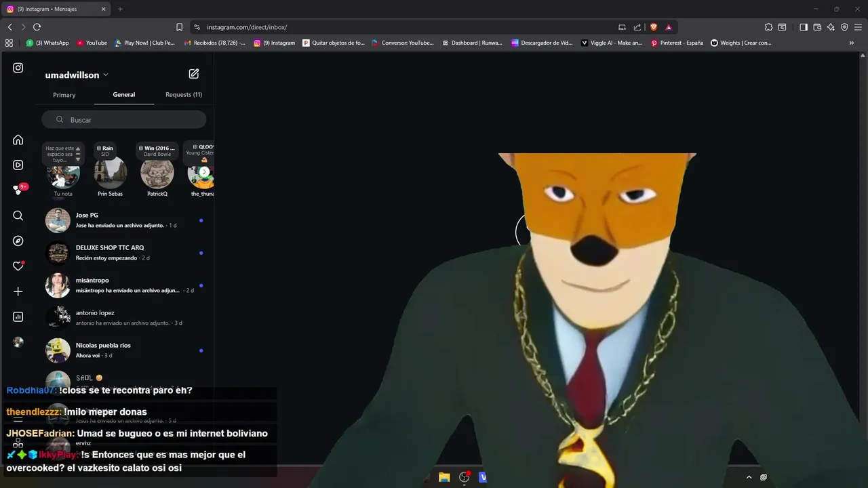The height and width of the screenshot is (488, 868).
Task: Open Nicolas puebla rios chat
Action: [x=125, y=350]
